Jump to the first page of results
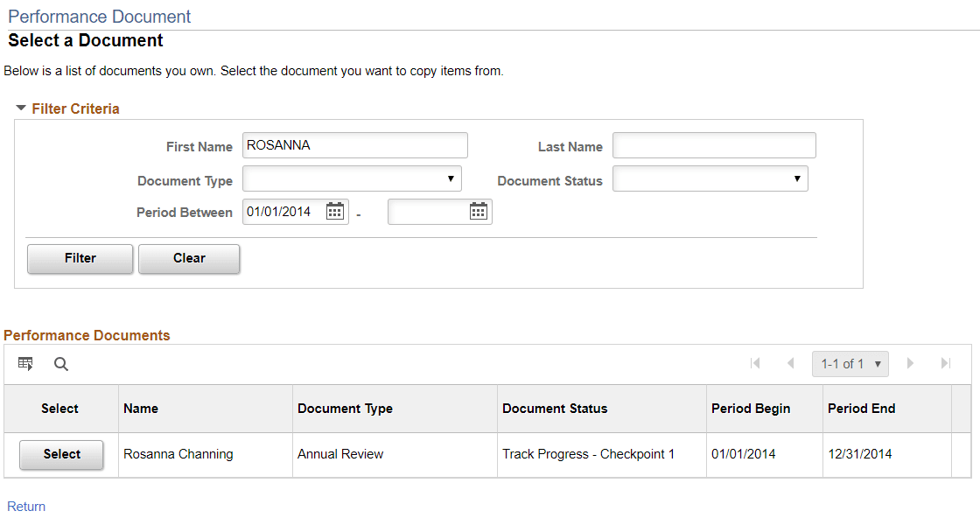 pos(756,363)
